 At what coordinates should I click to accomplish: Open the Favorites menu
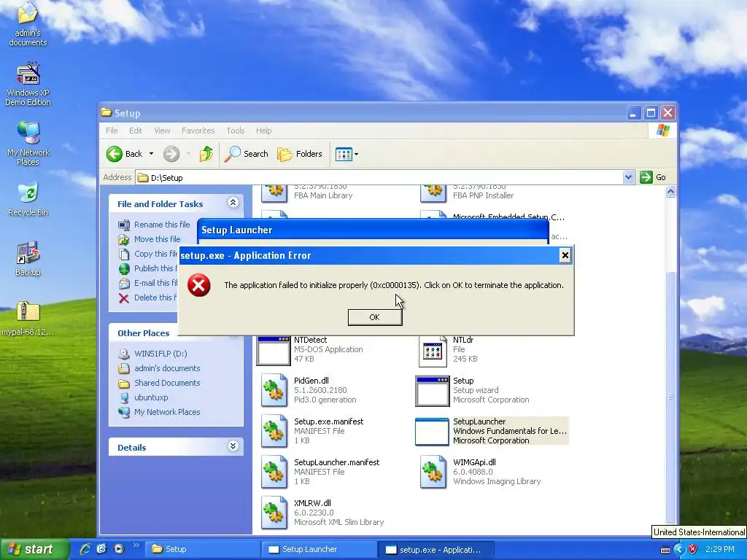198,131
